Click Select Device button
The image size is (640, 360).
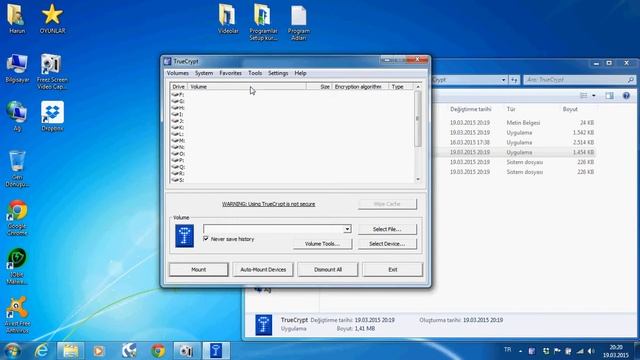click(x=387, y=244)
